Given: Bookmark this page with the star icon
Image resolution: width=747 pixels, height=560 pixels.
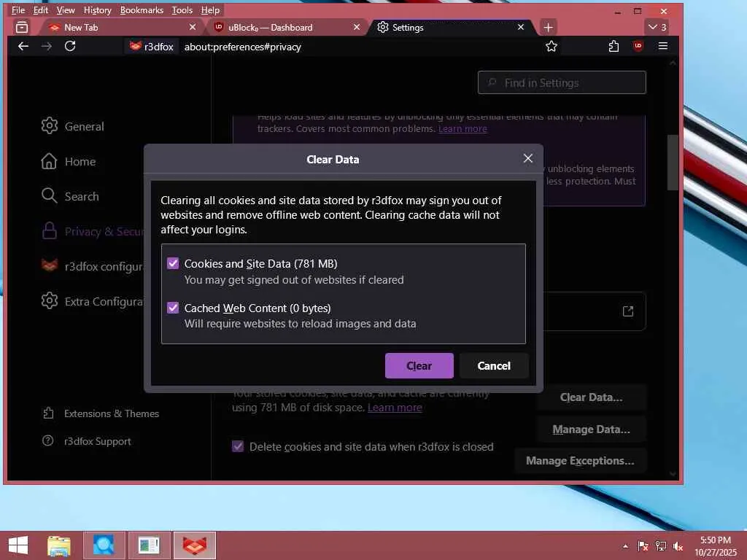Looking at the screenshot, I should [551, 46].
